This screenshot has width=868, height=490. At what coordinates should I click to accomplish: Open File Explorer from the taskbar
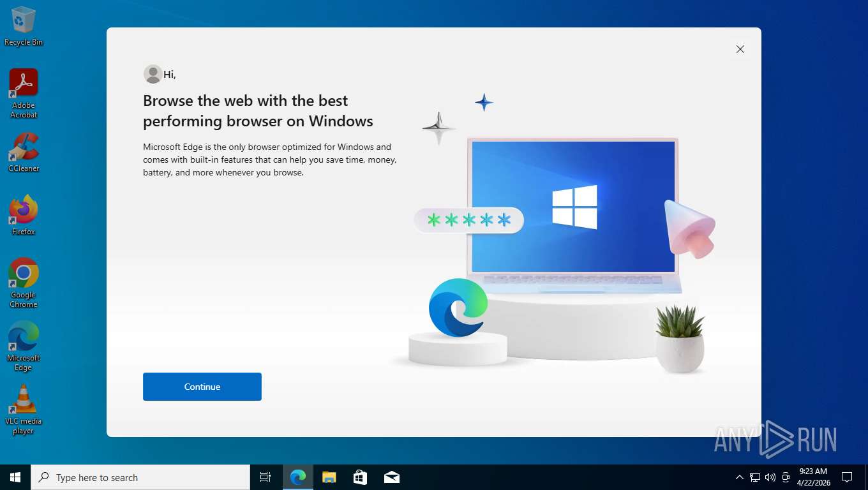tap(329, 477)
